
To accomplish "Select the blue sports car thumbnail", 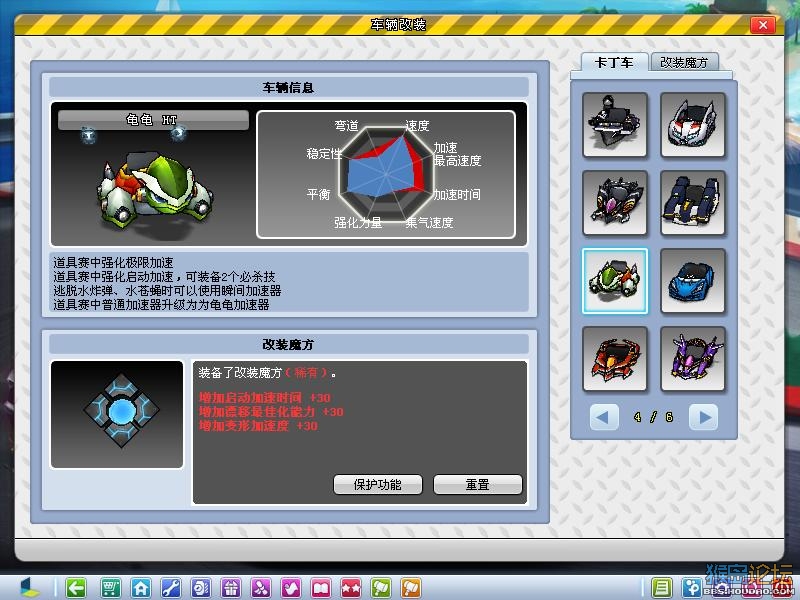I will point(693,281).
